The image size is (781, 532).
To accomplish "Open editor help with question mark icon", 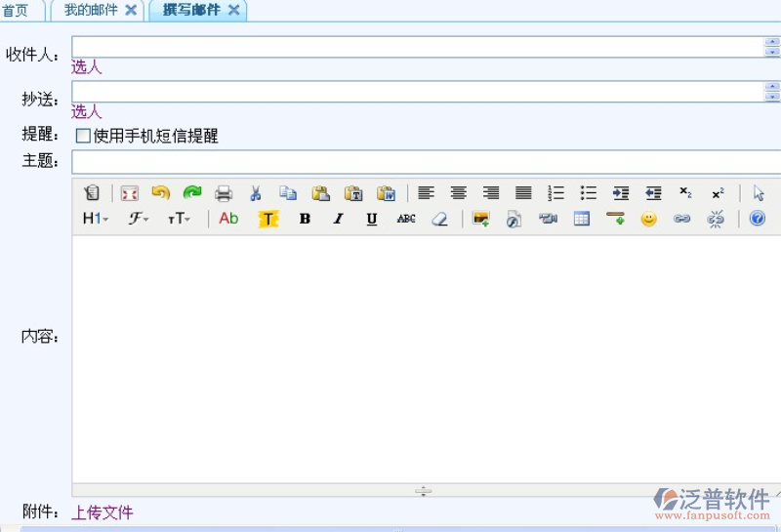I will click(758, 219).
